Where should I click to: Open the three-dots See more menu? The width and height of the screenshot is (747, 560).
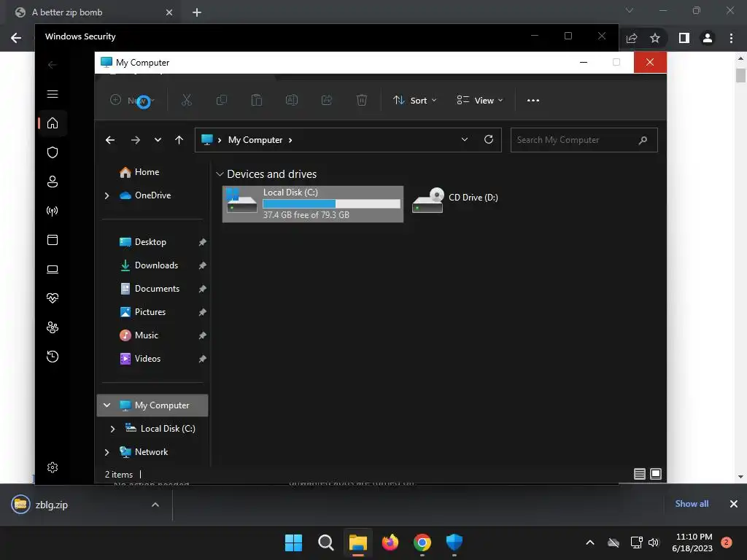click(x=533, y=101)
